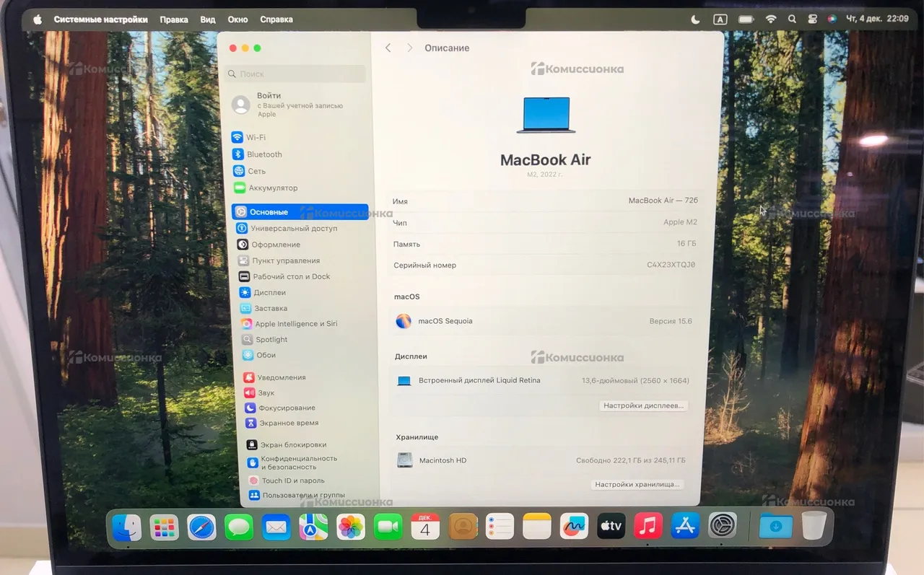Click the Поиск search field
Viewport: 924px width, 575px height.
pos(296,74)
